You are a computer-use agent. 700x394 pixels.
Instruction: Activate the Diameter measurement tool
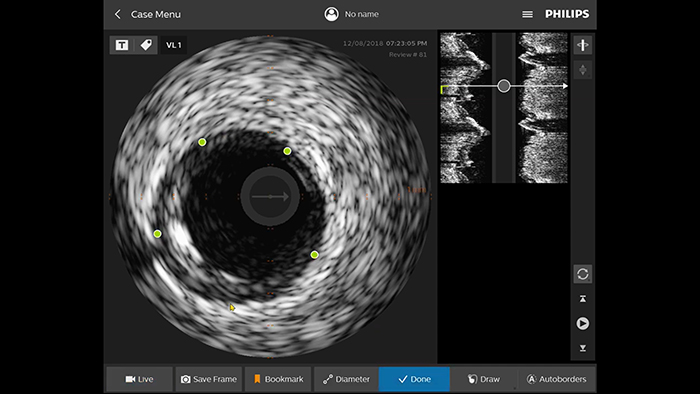click(346, 379)
